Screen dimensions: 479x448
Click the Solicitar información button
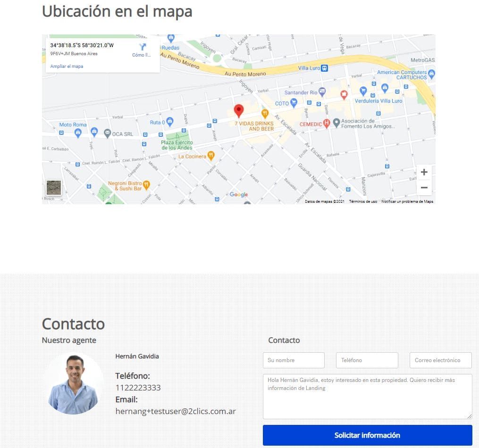tap(368, 435)
